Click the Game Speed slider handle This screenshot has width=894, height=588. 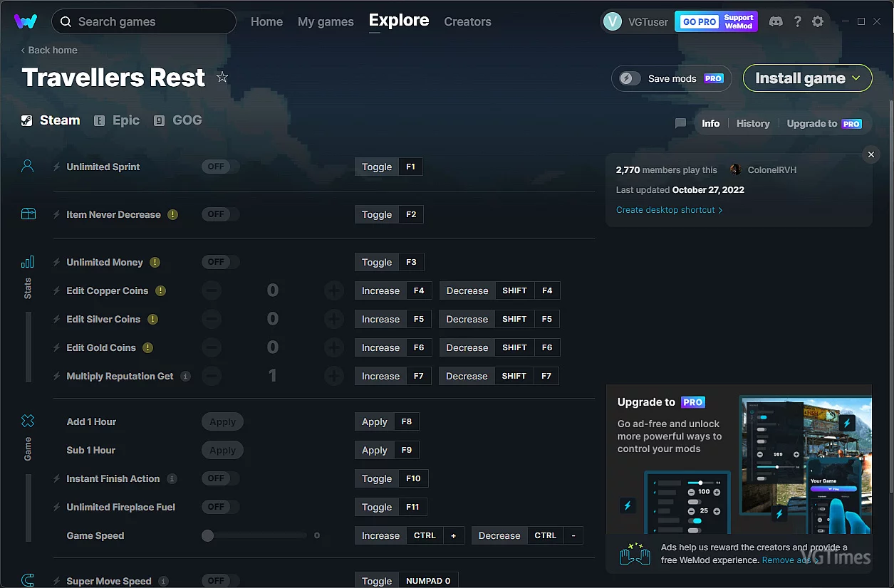click(207, 535)
